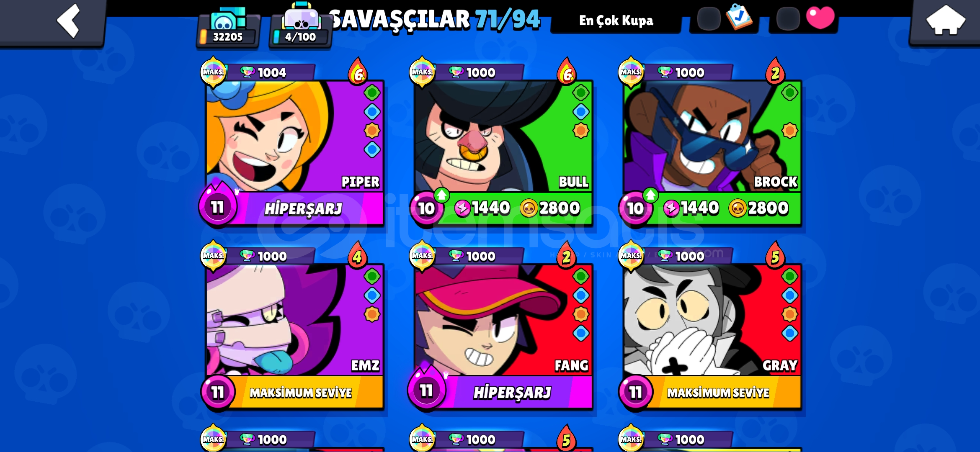
Task: Click Gray's MAKS. rank badge
Action: coord(631,255)
